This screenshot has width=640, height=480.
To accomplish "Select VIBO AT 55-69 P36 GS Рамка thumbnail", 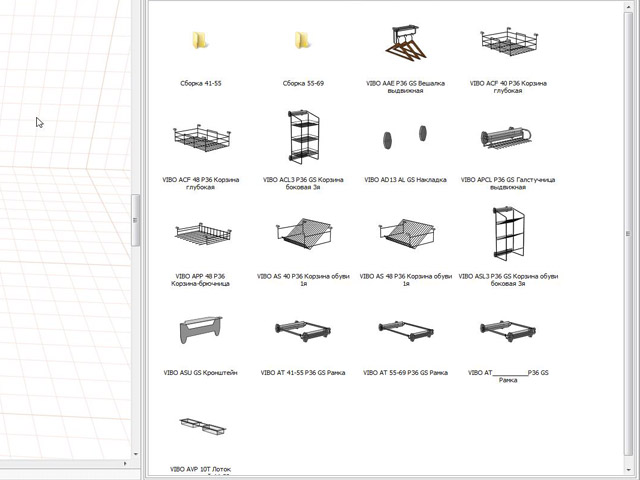I will (x=406, y=331).
